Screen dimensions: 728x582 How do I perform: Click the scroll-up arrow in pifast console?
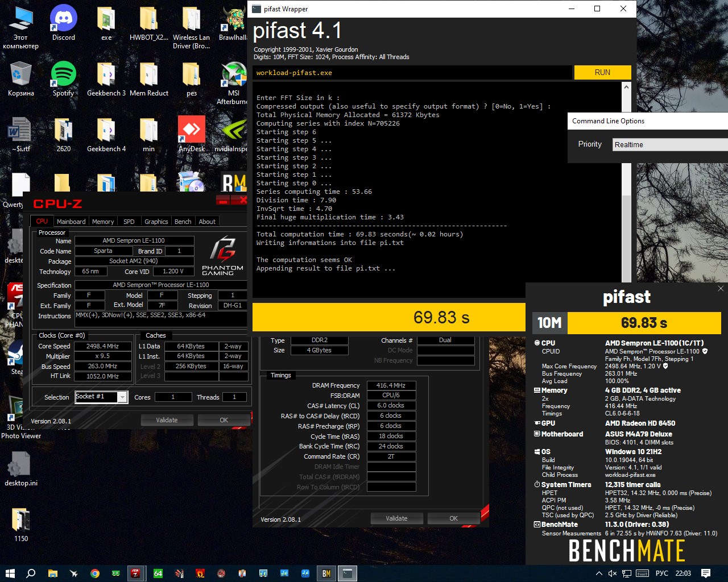coord(626,87)
